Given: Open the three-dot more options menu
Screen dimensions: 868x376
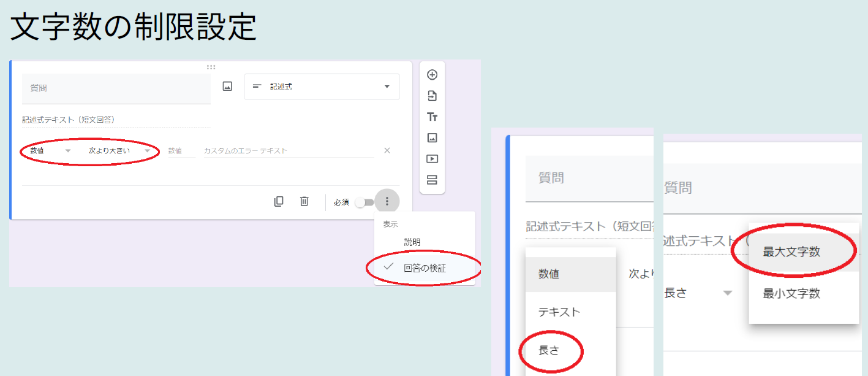Looking at the screenshot, I should [x=387, y=201].
